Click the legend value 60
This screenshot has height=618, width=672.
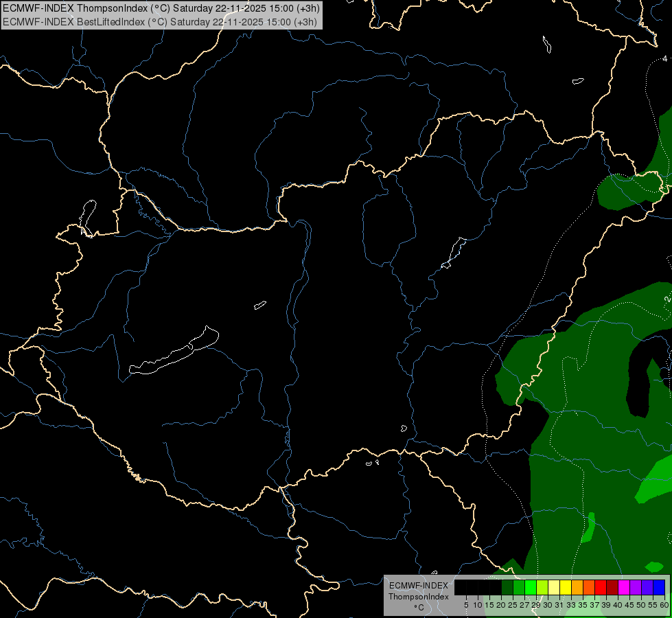pos(664,605)
